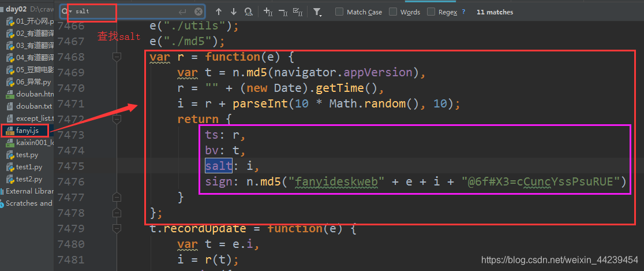Unselect occurrence icon in find bar
This screenshot has height=271, width=644.
pyautogui.click(x=283, y=12)
